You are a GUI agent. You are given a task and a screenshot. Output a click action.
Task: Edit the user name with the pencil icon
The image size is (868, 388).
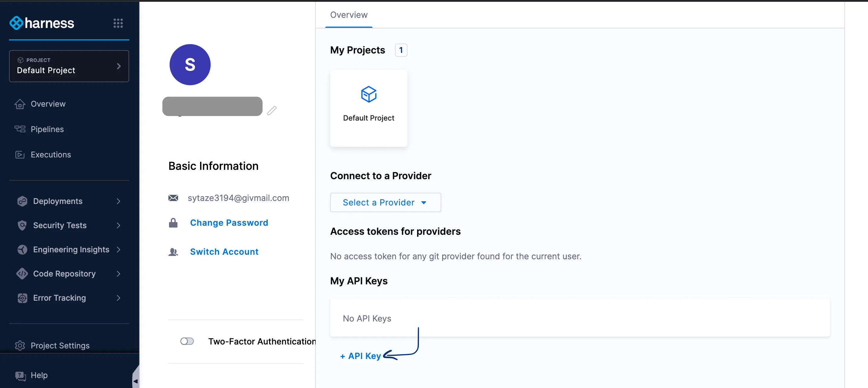point(272,111)
